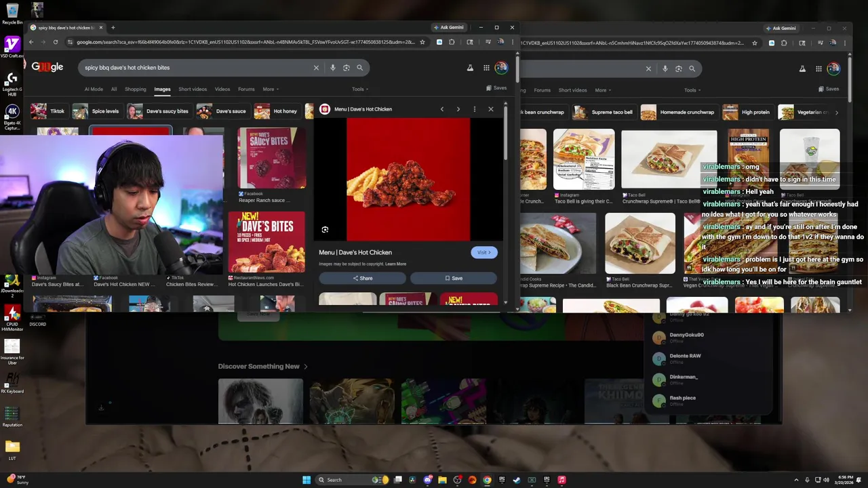The width and height of the screenshot is (868, 488).
Task: Click the Chrome icon in the taskbar
Action: pyautogui.click(x=487, y=480)
